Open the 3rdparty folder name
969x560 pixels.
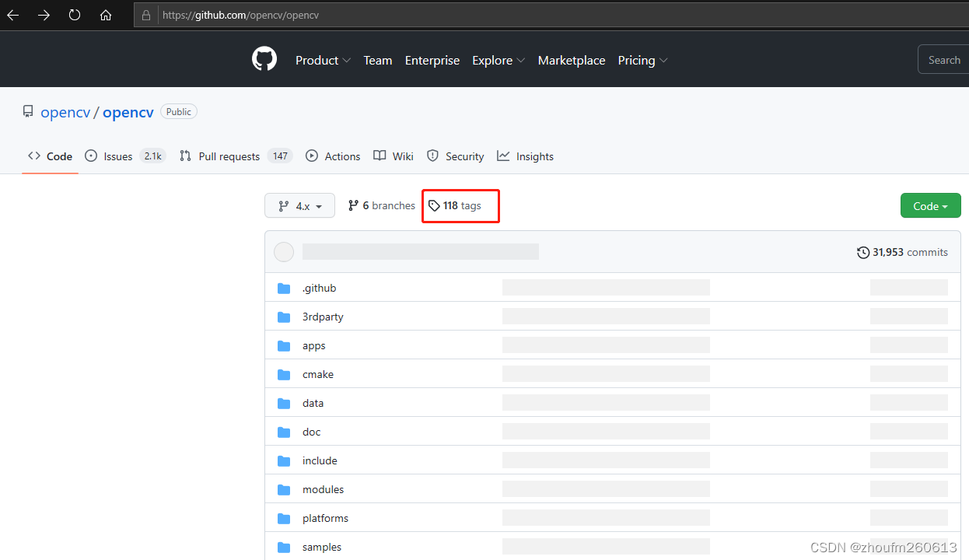coord(323,317)
